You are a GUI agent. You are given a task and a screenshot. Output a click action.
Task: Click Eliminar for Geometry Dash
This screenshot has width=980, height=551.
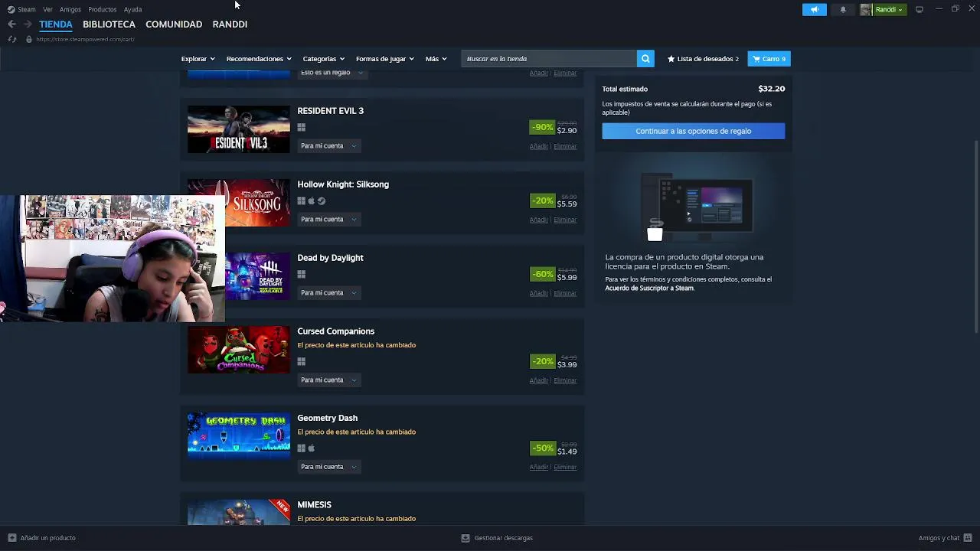(x=565, y=467)
